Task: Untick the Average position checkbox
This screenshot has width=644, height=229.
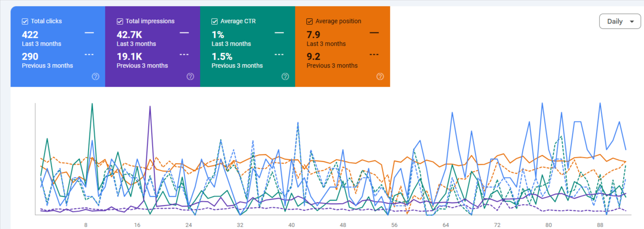Action: [x=309, y=21]
